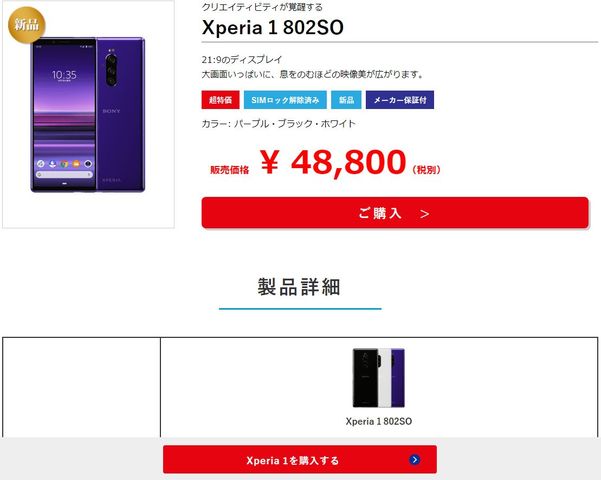The width and height of the screenshot is (601, 480).
Task: Click the Xperia 1を購入する button
Action: pos(300,459)
